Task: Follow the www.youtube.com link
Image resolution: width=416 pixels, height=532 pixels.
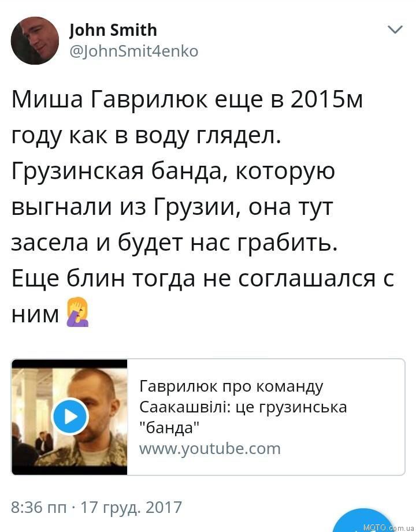Action: [x=210, y=449]
